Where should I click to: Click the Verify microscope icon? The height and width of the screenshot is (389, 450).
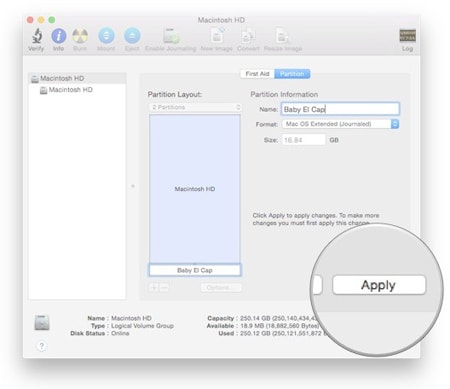click(x=37, y=36)
